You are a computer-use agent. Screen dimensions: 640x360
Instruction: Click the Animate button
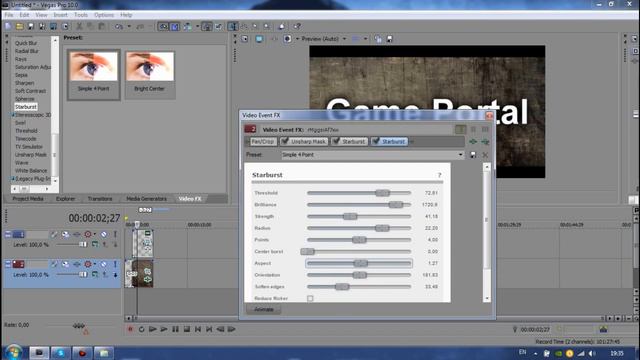(264, 309)
